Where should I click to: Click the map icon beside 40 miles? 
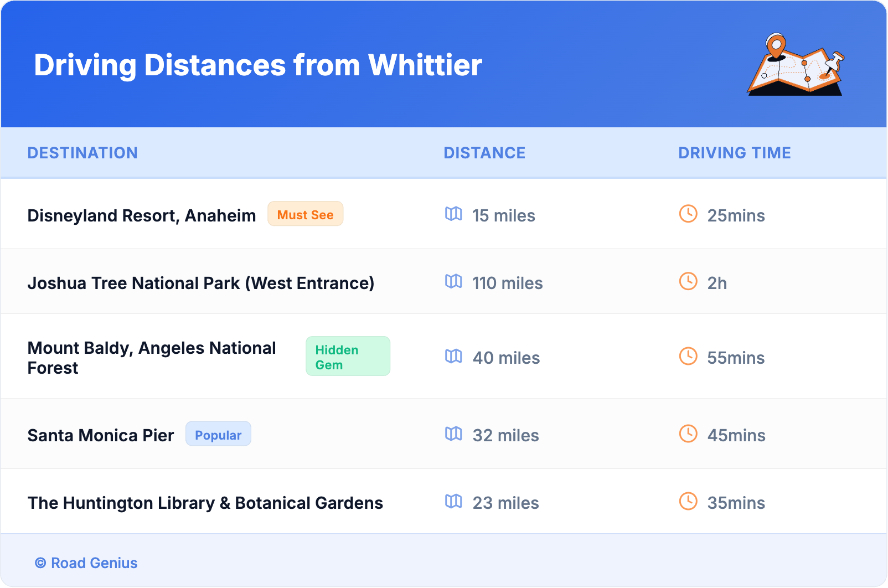pos(453,356)
